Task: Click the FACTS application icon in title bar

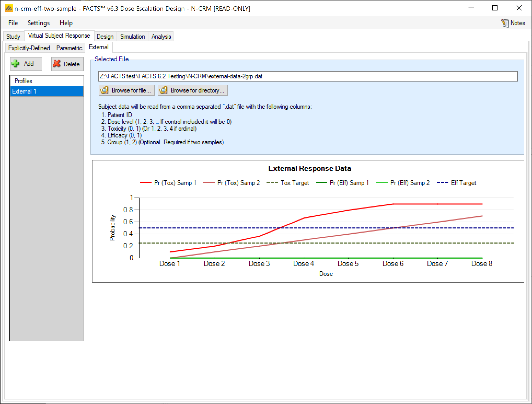Action: (x=8, y=8)
